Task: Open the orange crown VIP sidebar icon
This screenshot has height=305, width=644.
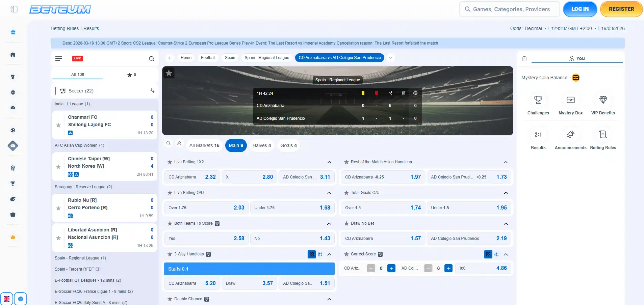Action: tap(13, 237)
